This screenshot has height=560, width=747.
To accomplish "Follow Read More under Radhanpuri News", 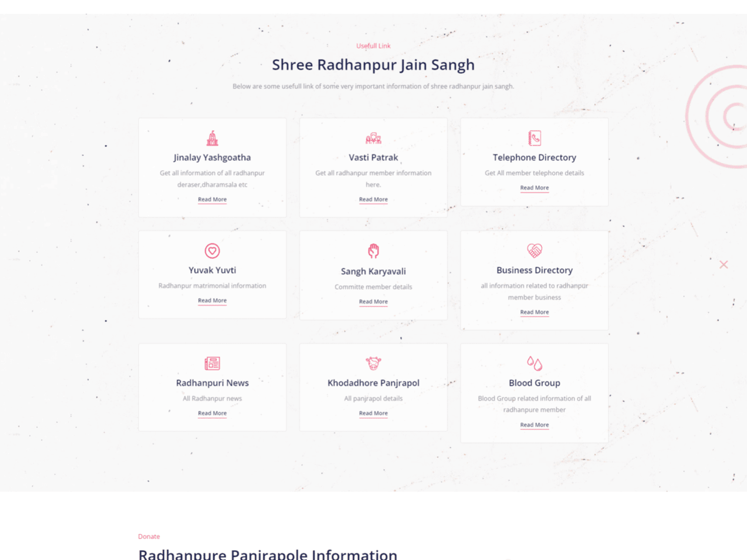I will [x=212, y=413].
